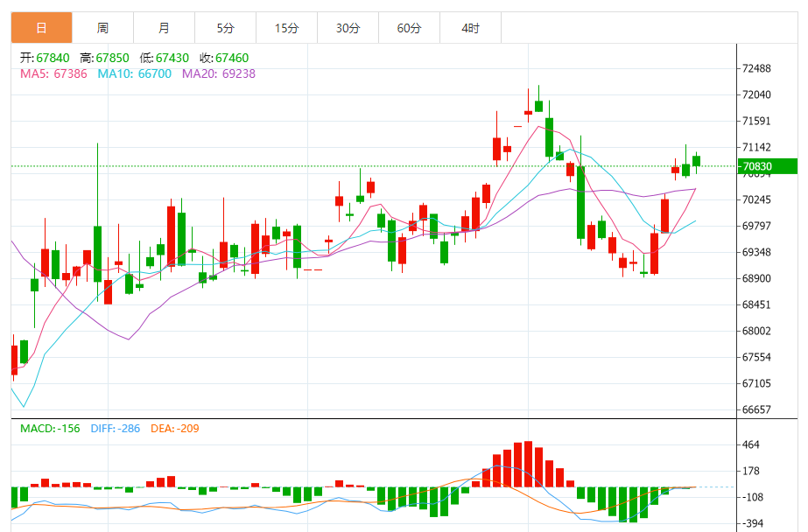The height and width of the screenshot is (532, 808).
Task: Click the MA10 indicator label
Action: click(x=134, y=74)
